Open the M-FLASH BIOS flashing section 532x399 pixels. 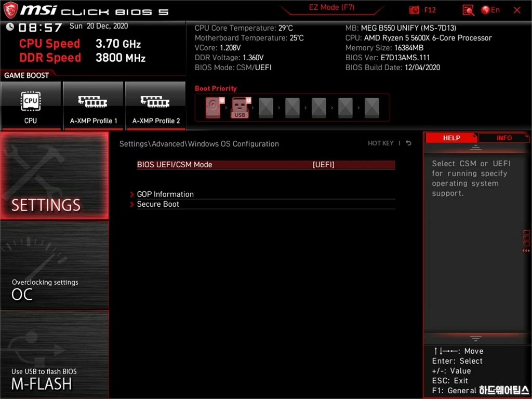(55, 354)
